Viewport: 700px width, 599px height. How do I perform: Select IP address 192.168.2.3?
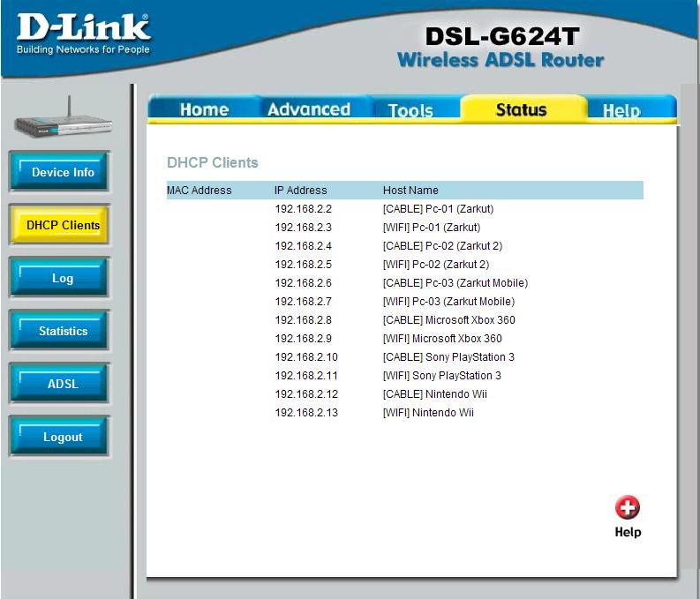pyautogui.click(x=303, y=228)
